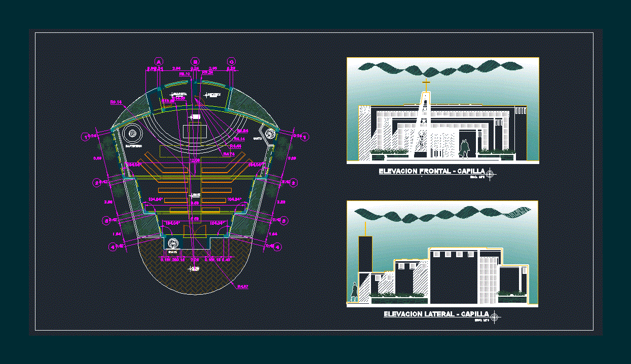Select the 2.28 dimension below the entrance

pyautogui.click(x=195, y=260)
